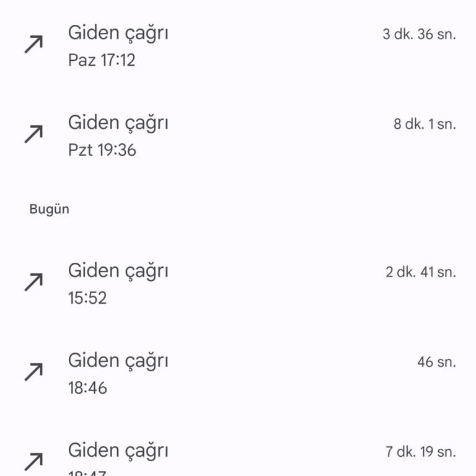Tap the 8 dk. 1 sn. duration

[425, 124]
